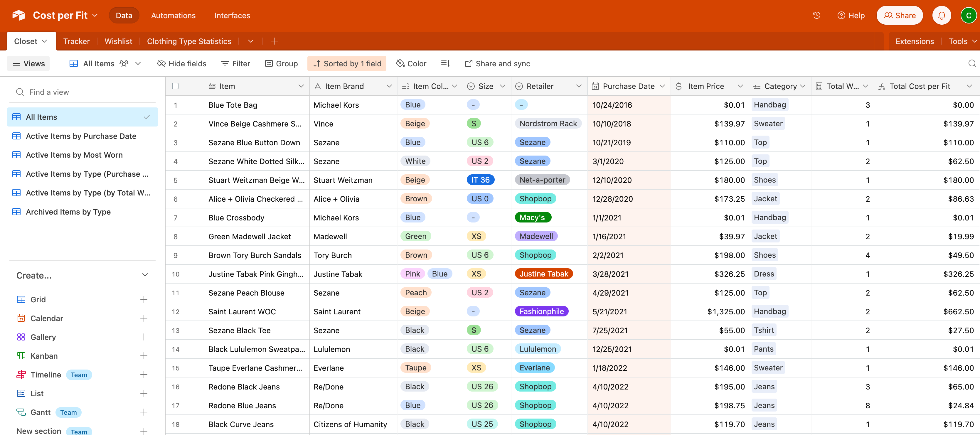Select the checked All Items view

point(82,117)
